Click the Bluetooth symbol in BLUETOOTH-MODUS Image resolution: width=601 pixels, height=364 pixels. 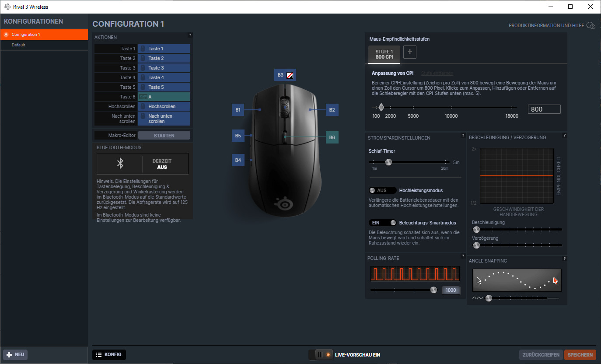(120, 164)
